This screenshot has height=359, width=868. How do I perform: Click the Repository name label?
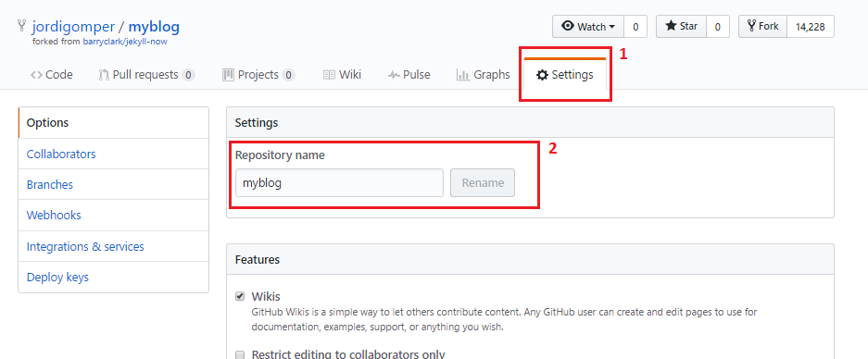click(280, 155)
